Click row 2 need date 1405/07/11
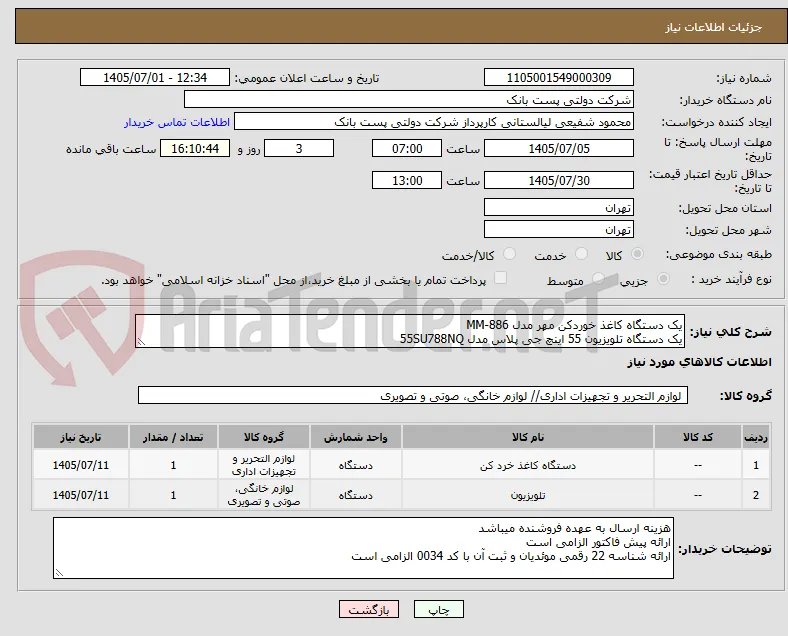 click(x=81, y=495)
